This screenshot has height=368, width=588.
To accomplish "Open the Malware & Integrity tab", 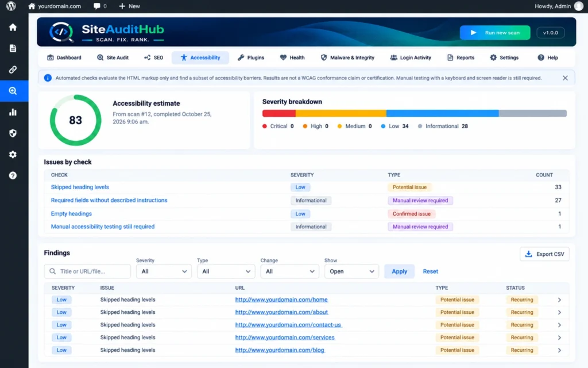I will [x=347, y=57].
